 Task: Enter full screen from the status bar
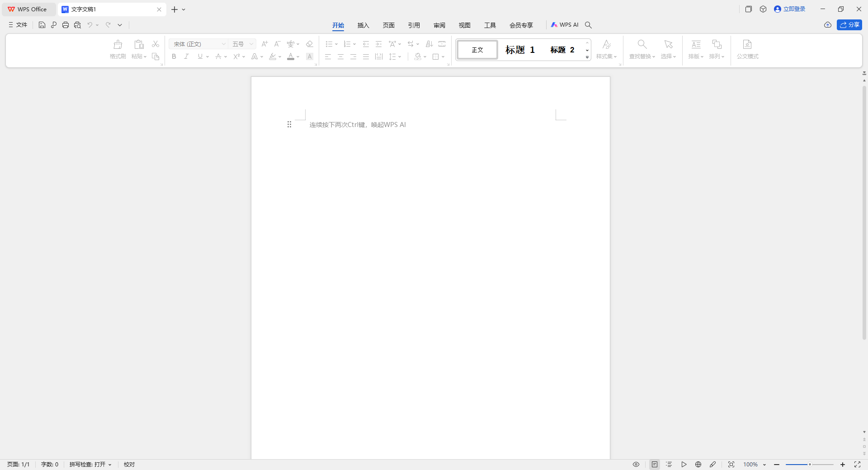[857, 465]
